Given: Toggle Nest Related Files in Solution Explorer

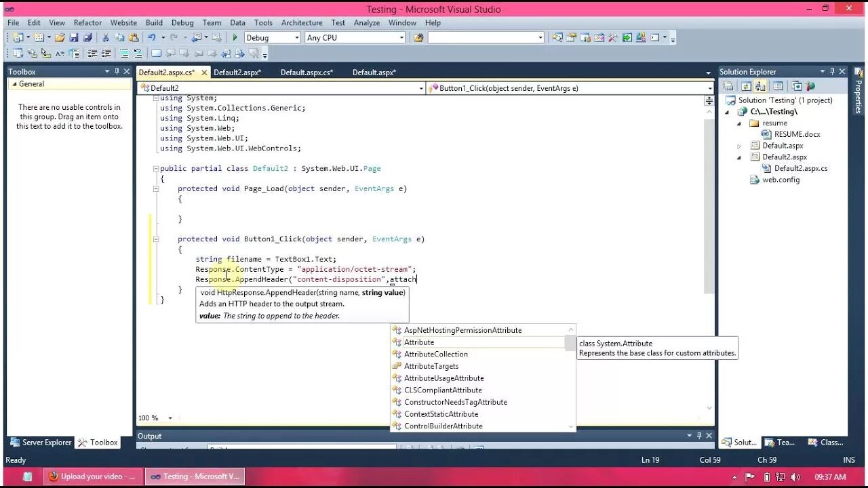Looking at the screenshot, I should click(x=760, y=86).
